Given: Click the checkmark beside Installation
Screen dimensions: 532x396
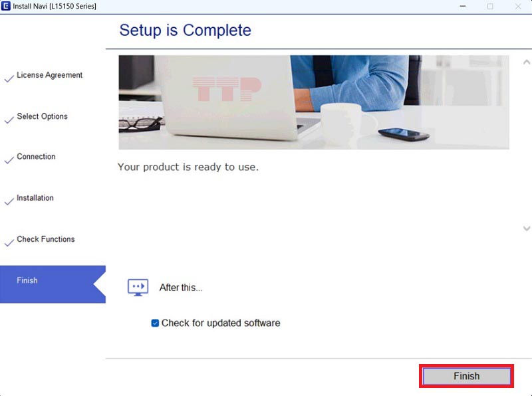Looking at the screenshot, I should 9,201.
